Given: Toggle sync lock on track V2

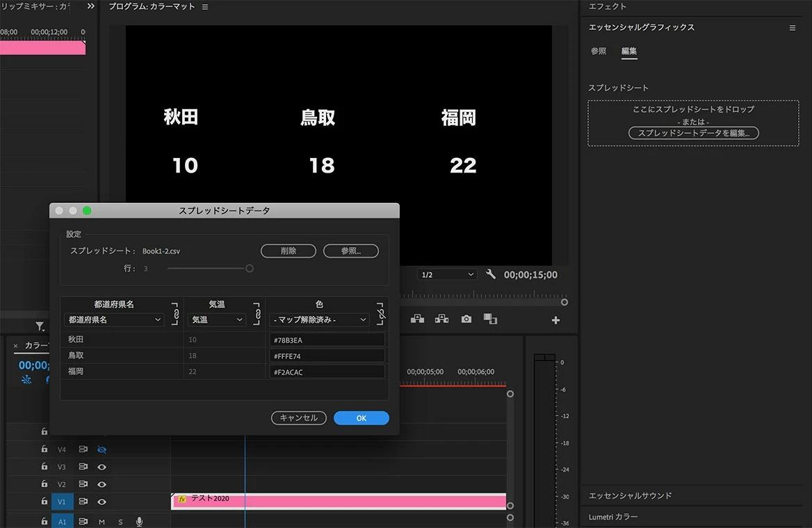Looking at the screenshot, I should tap(83, 484).
